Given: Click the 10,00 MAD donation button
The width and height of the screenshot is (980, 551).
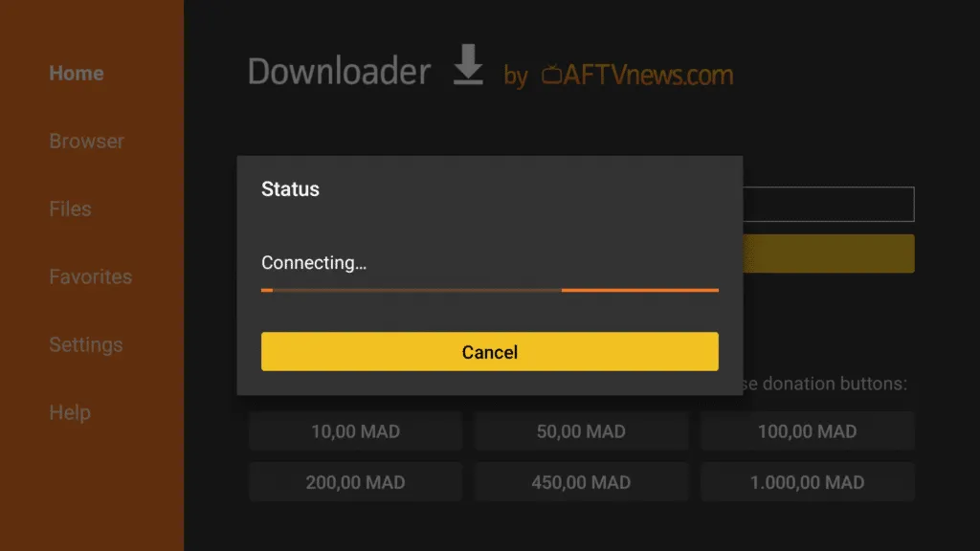Looking at the screenshot, I should pos(356,431).
